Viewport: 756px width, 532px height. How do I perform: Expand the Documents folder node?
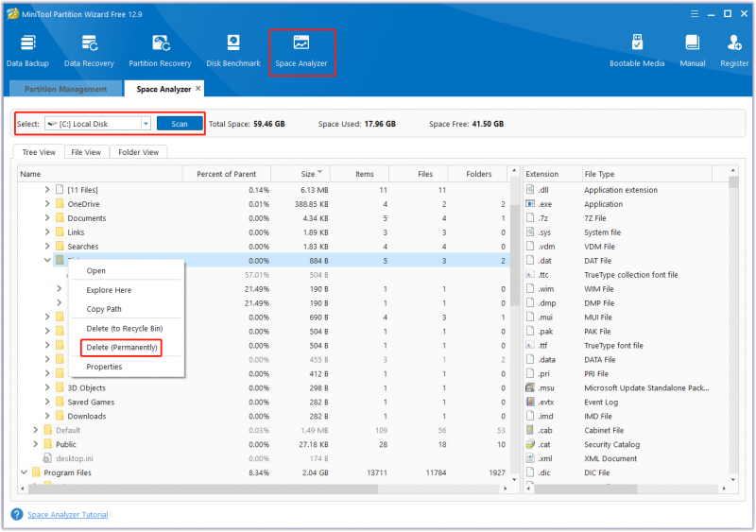click(x=47, y=217)
